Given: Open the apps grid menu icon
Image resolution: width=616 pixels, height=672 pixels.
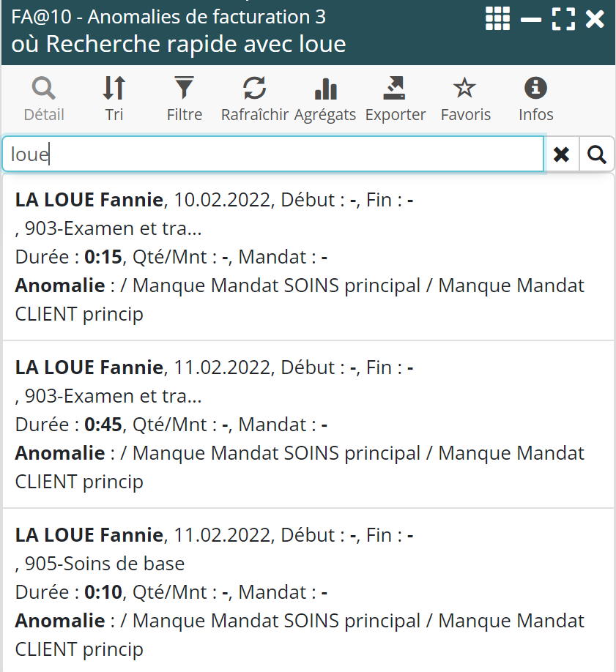Looking at the screenshot, I should [497, 19].
